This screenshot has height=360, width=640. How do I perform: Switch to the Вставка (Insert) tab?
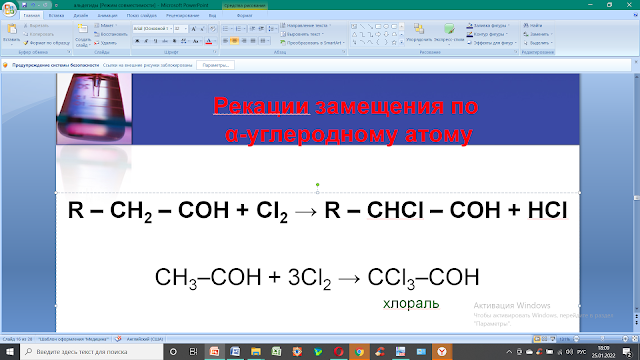56,16
